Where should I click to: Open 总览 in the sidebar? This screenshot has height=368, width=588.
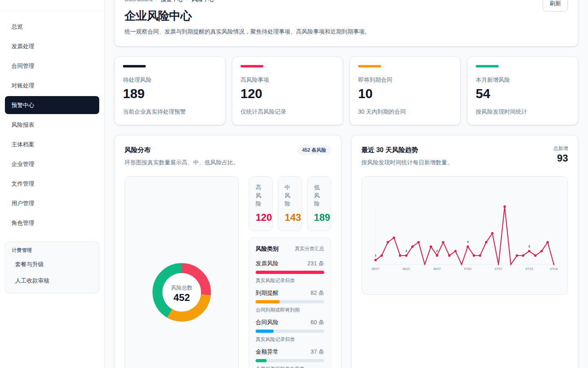[52, 27]
